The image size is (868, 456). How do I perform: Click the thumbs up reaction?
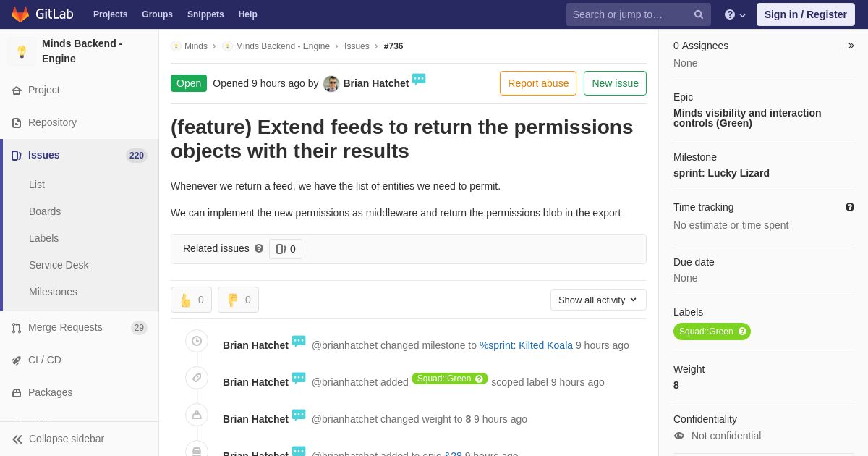click(x=191, y=300)
